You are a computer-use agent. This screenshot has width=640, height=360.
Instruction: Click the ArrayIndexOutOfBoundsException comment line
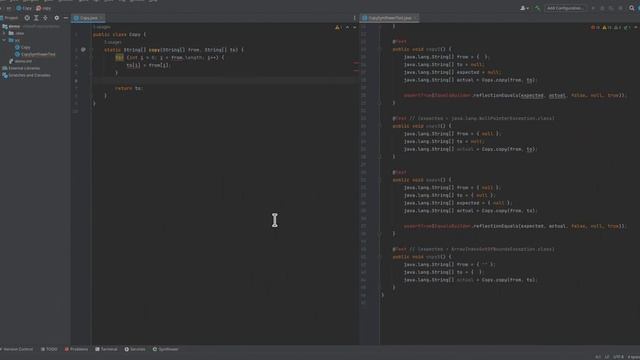473,249
